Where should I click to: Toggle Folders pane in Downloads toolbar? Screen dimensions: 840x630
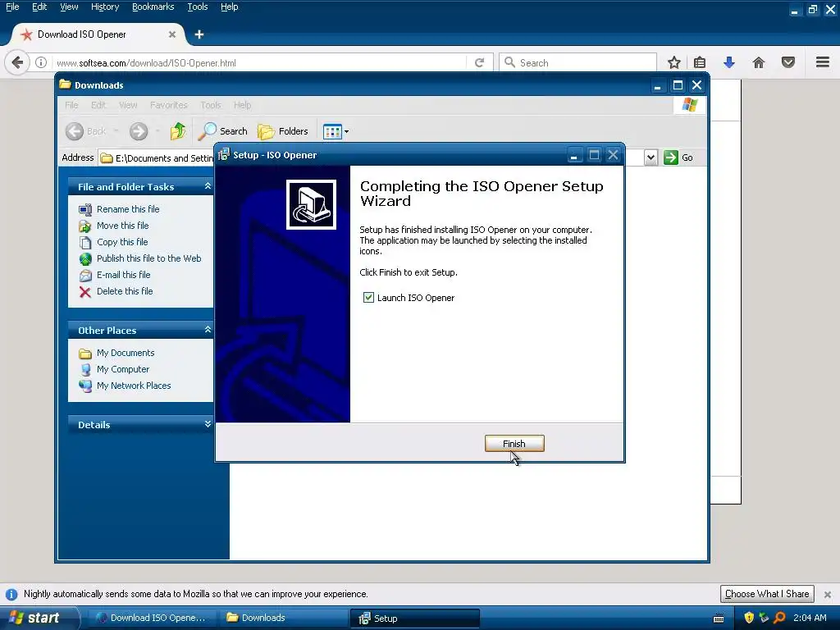pyautogui.click(x=283, y=130)
